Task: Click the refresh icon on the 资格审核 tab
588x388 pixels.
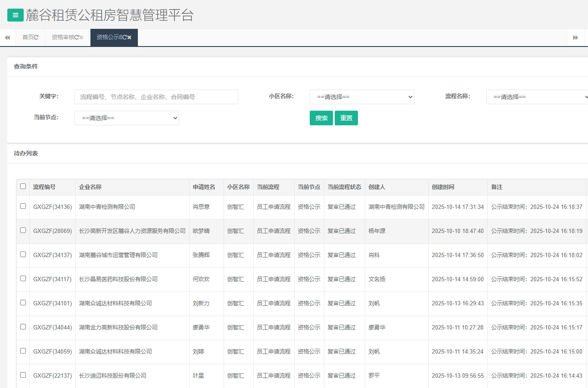Action: point(76,37)
